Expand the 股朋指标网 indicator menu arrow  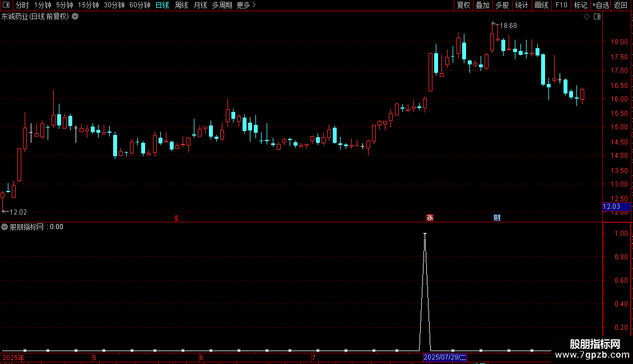tap(4, 227)
